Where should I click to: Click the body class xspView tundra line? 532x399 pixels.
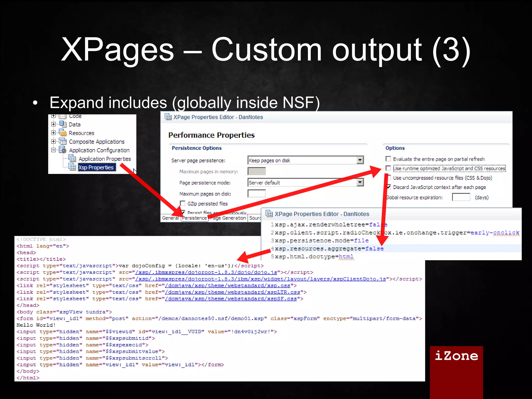tap(64, 312)
